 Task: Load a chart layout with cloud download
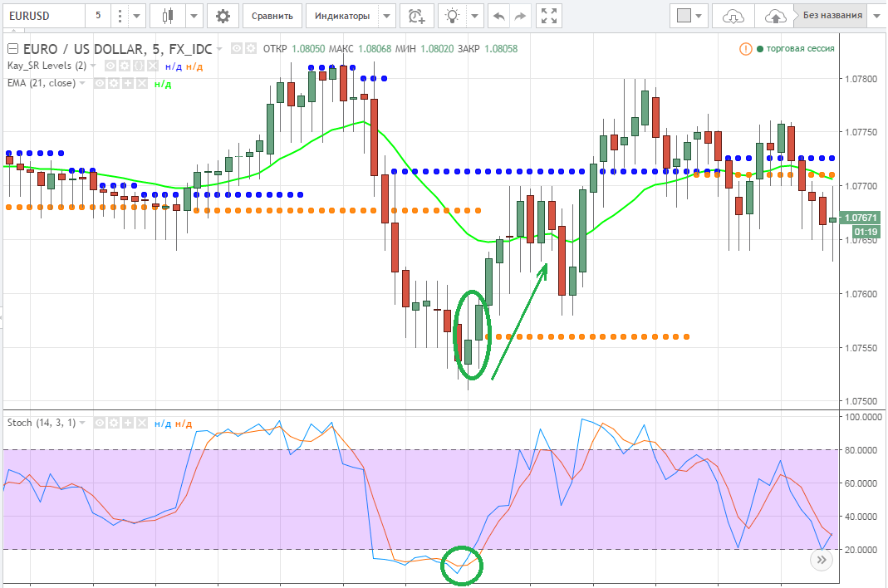733,16
